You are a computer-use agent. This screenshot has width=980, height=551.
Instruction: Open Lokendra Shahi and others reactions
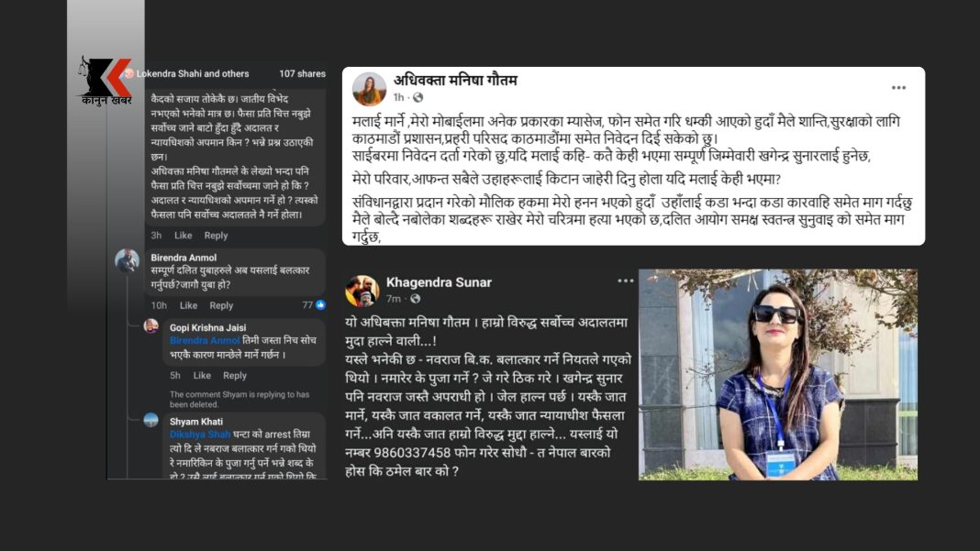click(x=193, y=73)
